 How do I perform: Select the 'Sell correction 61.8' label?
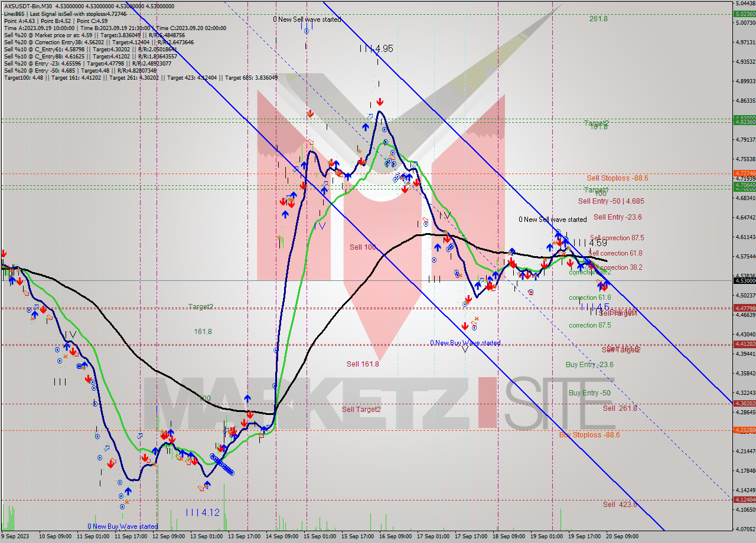coord(615,253)
